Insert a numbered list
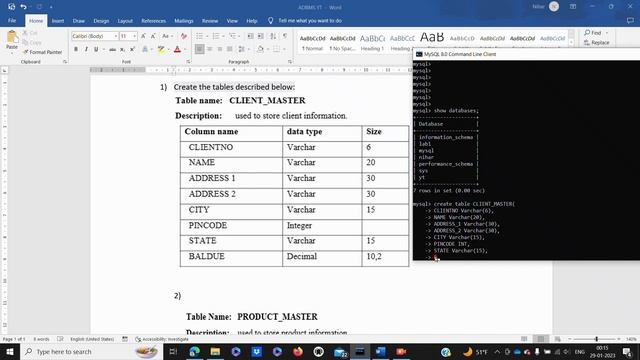 point(217,36)
